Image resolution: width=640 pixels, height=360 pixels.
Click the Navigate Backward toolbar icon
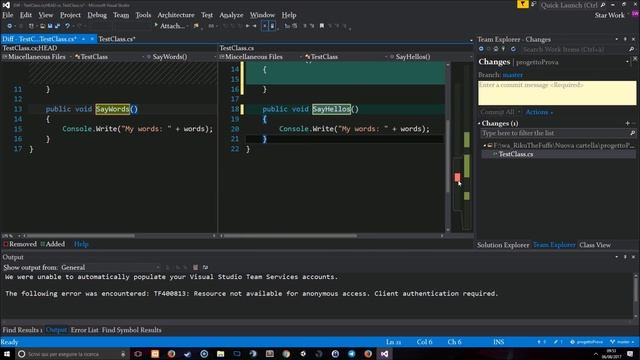(x=9, y=26)
